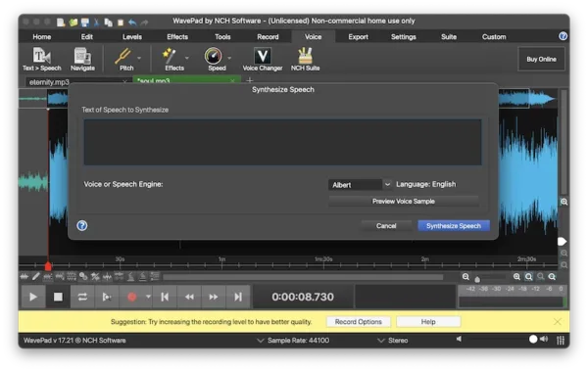Image resolution: width=588 pixels, height=371 pixels.
Task: Switch to the Tools ribbon tab
Action: tap(222, 37)
